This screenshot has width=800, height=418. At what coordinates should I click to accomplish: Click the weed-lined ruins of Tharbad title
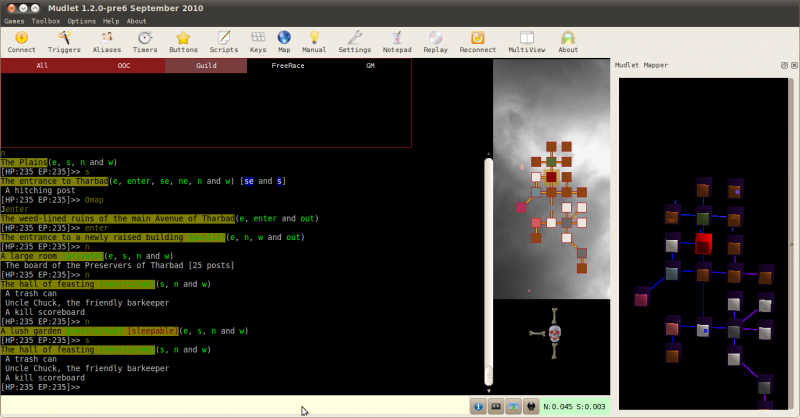point(118,218)
